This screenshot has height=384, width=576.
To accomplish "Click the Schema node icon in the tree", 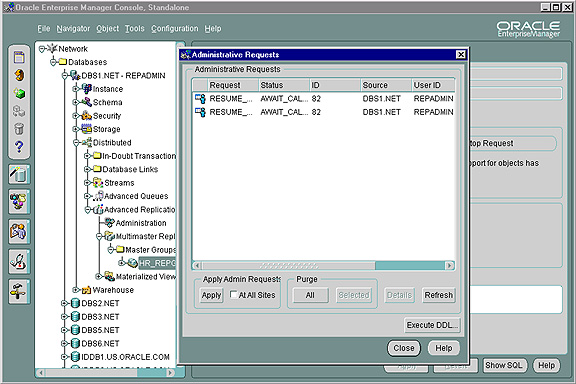I will [x=87, y=102].
